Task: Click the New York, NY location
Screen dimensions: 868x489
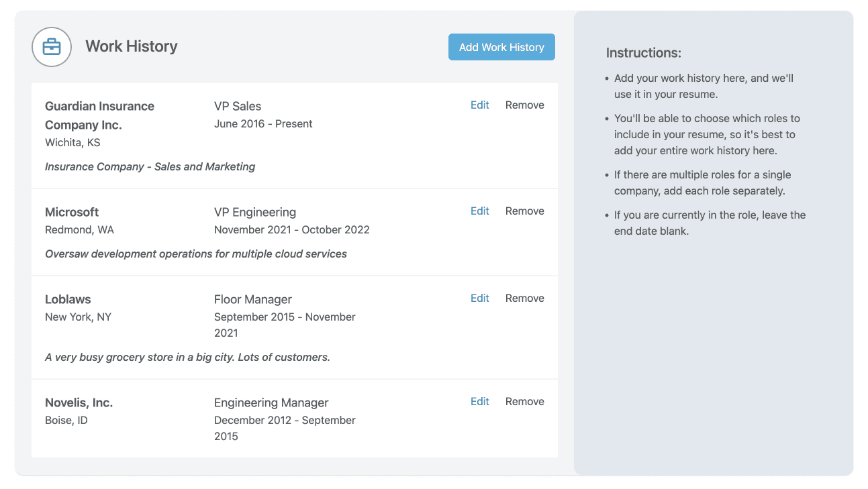Action: [78, 317]
